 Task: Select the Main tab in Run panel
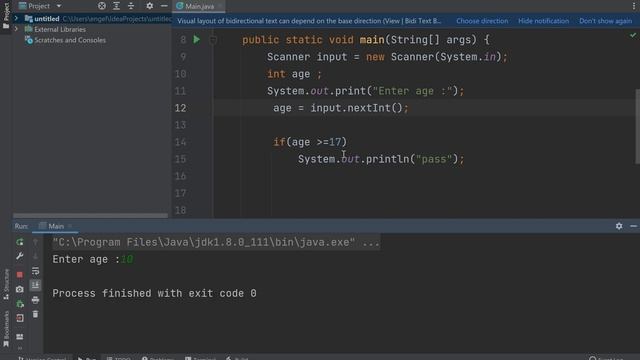(x=56, y=226)
